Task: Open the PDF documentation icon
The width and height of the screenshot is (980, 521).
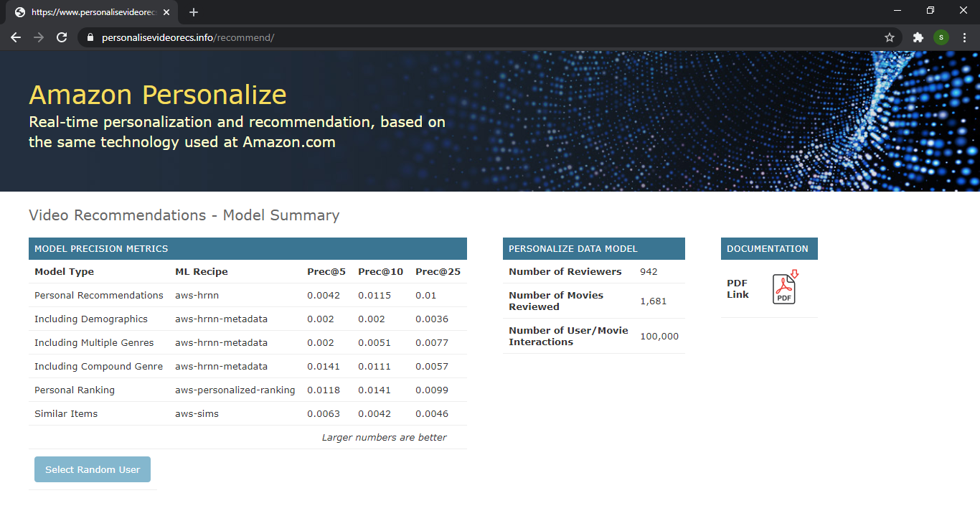Action: 784,288
